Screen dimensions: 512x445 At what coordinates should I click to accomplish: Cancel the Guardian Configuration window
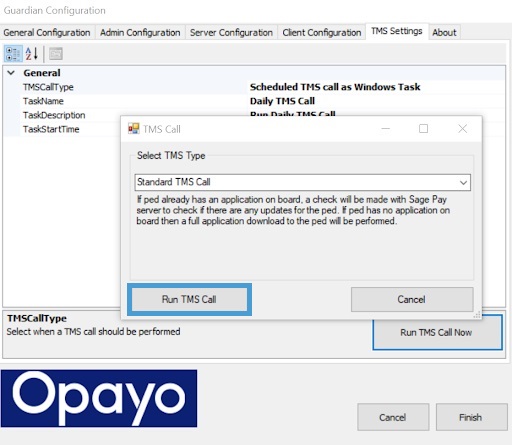click(x=393, y=417)
